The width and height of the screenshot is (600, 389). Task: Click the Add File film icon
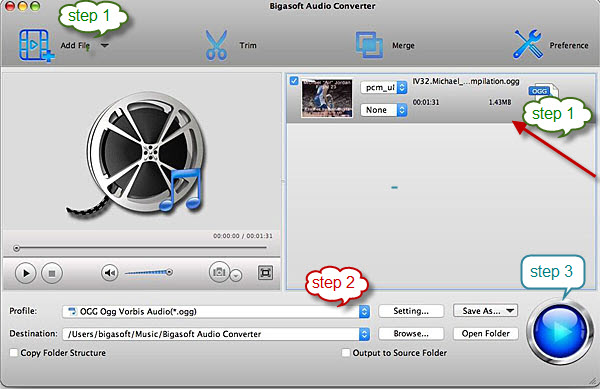(x=36, y=46)
